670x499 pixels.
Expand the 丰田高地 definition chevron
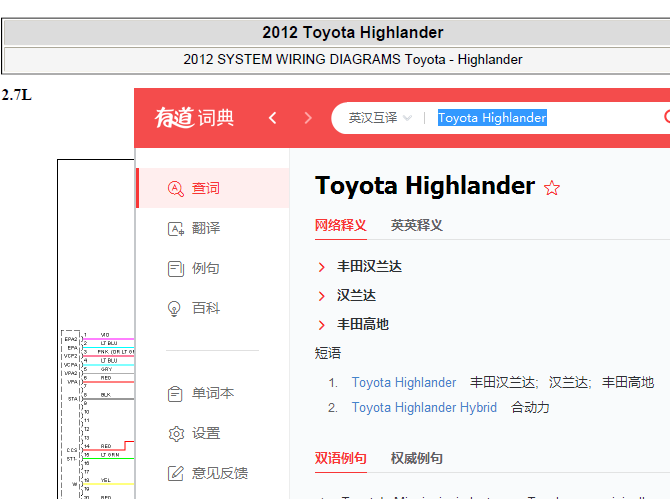pos(322,325)
